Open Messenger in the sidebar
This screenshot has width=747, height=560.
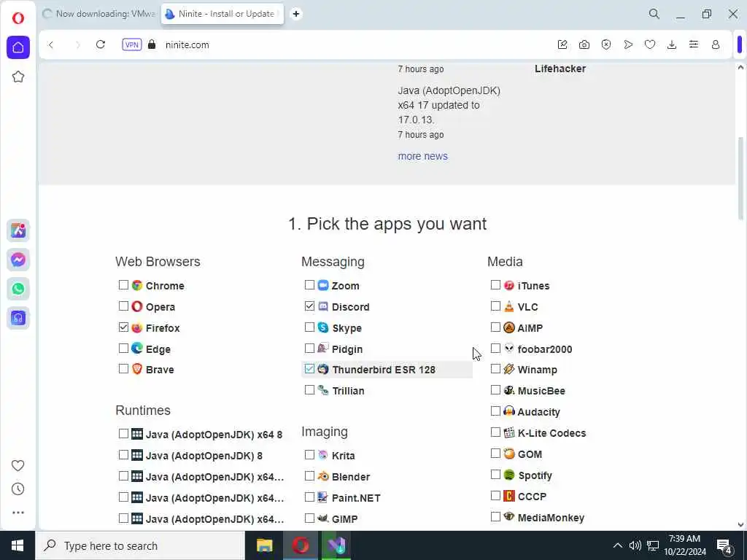point(18,260)
